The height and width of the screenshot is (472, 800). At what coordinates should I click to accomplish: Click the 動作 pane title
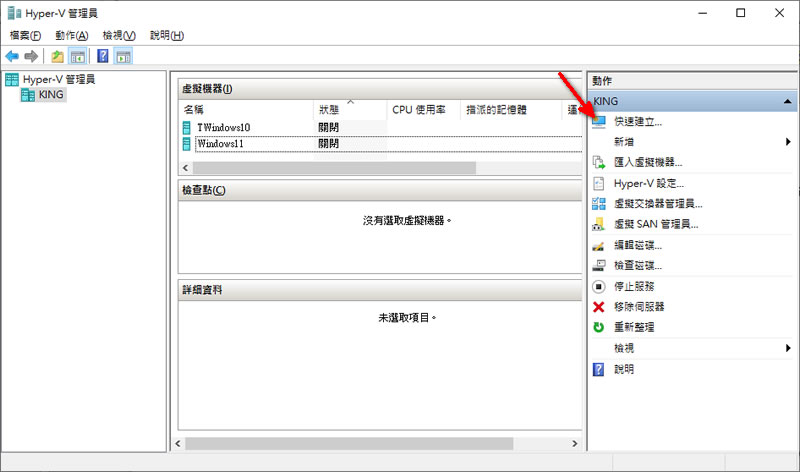pyautogui.click(x=602, y=81)
